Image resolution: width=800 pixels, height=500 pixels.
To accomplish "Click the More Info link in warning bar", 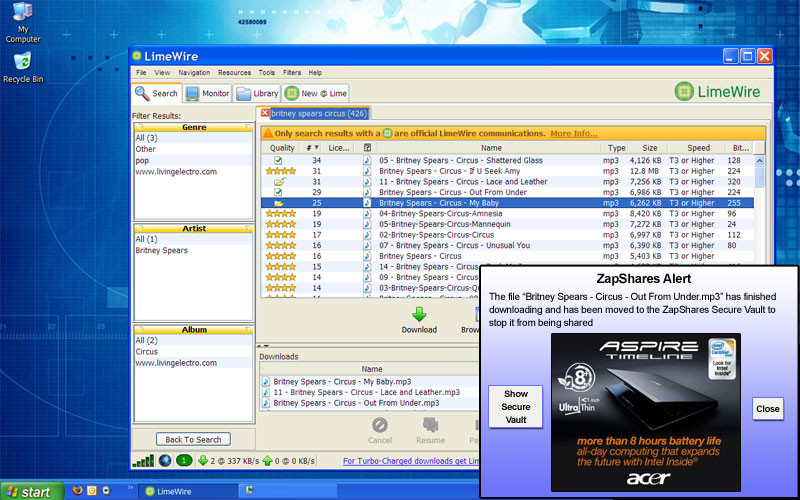I will click(573, 134).
